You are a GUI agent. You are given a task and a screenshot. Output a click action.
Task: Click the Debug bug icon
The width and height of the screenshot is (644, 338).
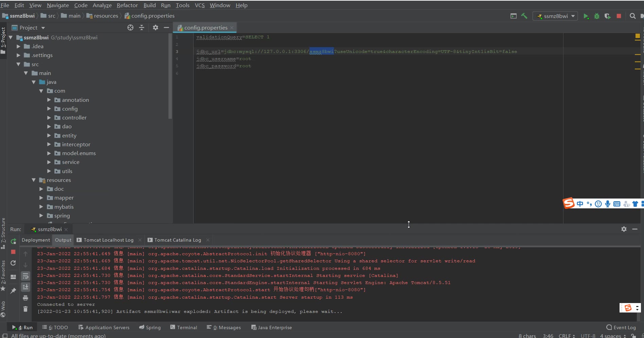(x=596, y=16)
